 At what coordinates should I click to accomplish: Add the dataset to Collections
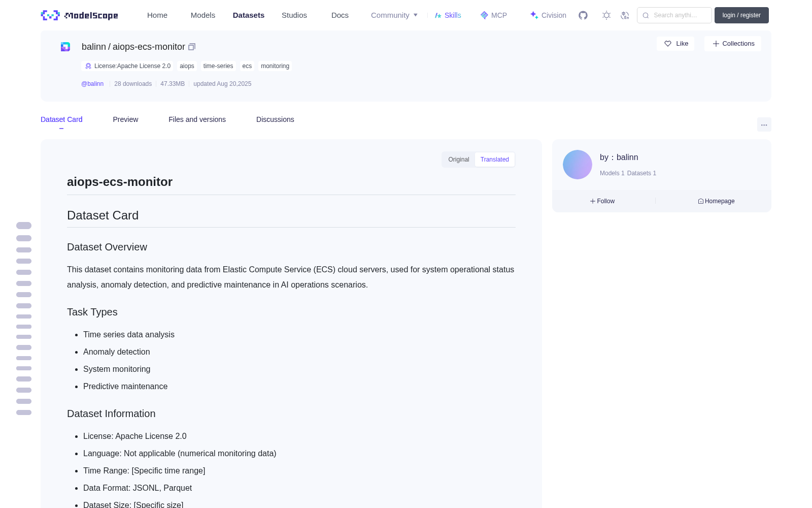[x=733, y=44]
